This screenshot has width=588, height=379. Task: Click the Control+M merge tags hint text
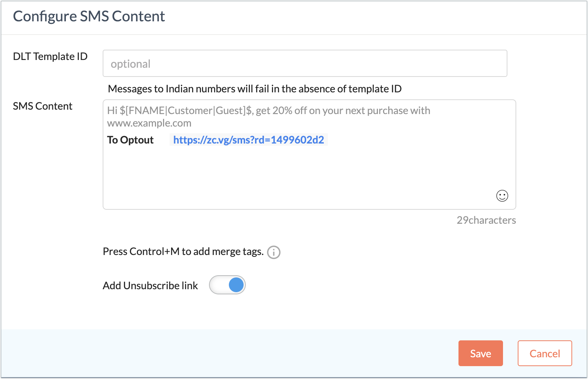pyautogui.click(x=183, y=251)
